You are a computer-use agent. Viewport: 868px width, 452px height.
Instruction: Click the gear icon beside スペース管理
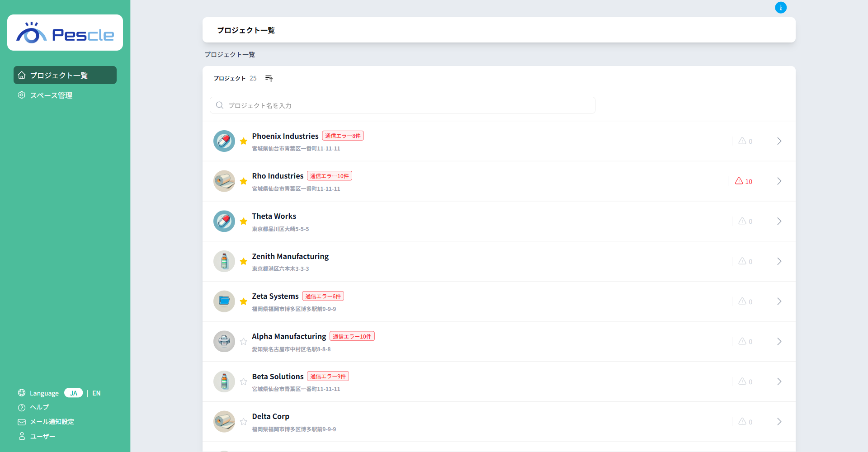click(22, 95)
